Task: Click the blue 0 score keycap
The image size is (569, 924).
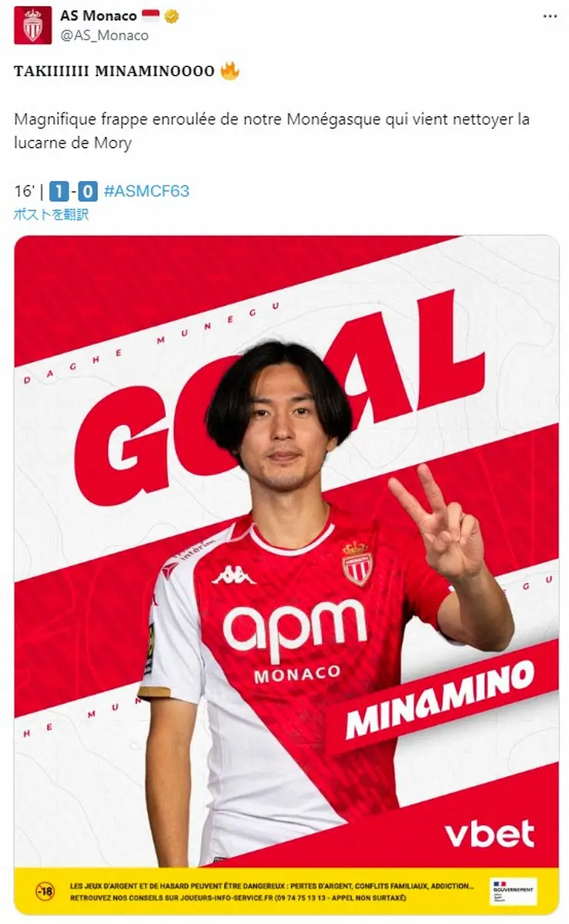Action: click(88, 191)
